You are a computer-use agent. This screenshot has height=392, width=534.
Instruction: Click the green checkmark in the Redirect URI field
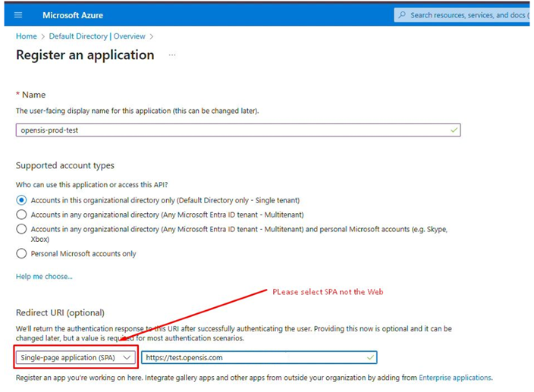click(x=370, y=357)
